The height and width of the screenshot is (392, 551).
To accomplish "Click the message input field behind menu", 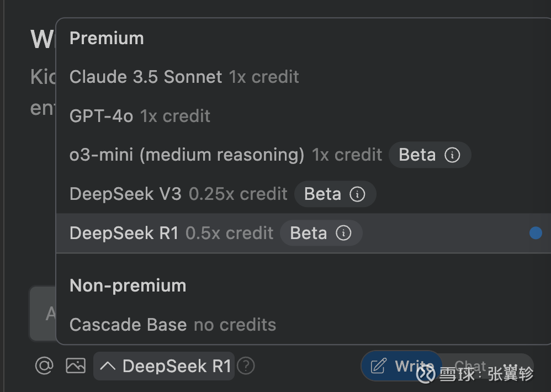I will 43,313.
